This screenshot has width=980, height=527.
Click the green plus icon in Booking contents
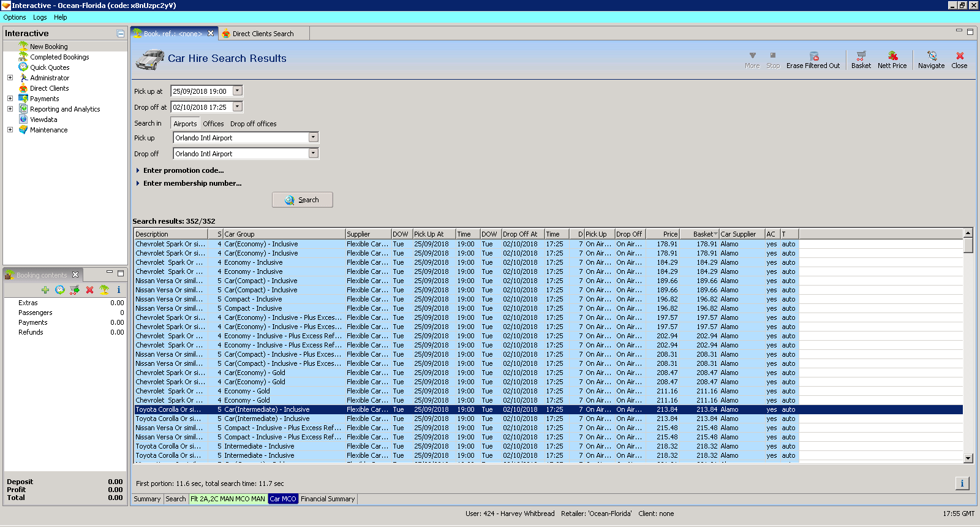(45, 290)
